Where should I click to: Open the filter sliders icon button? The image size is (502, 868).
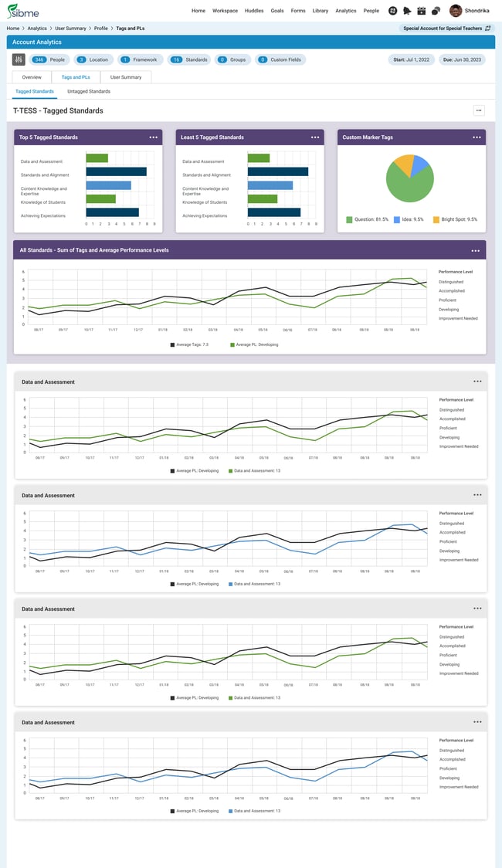(19, 59)
